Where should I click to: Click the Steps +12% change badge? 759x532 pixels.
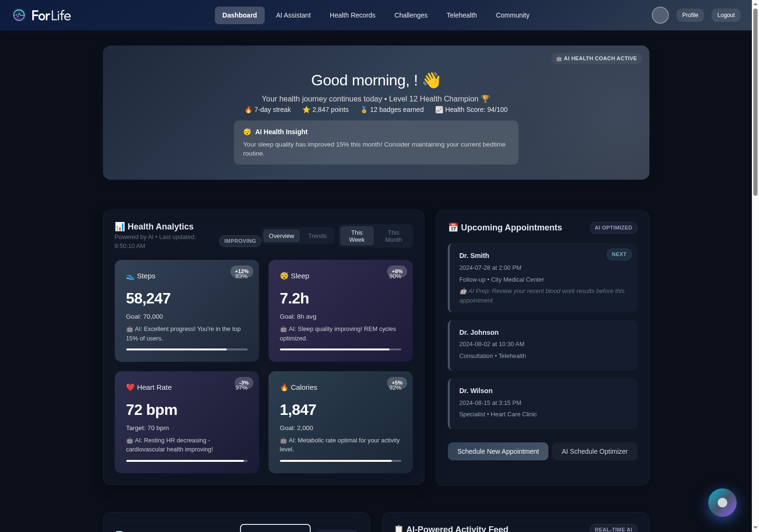[242, 271]
